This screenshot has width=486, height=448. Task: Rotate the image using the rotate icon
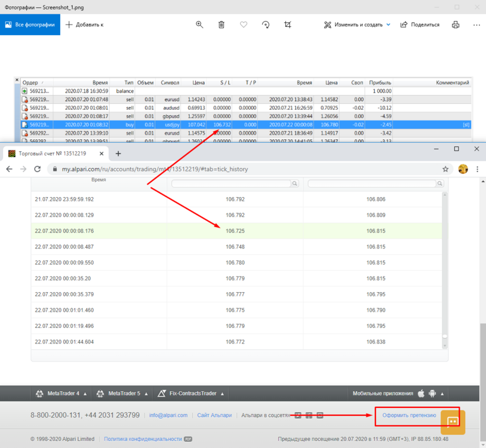click(x=266, y=24)
